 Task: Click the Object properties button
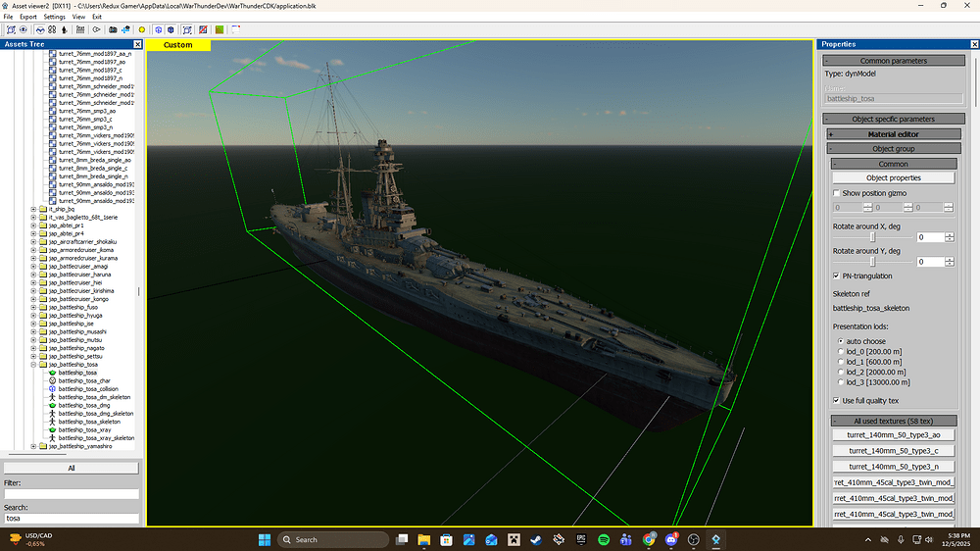[893, 178]
